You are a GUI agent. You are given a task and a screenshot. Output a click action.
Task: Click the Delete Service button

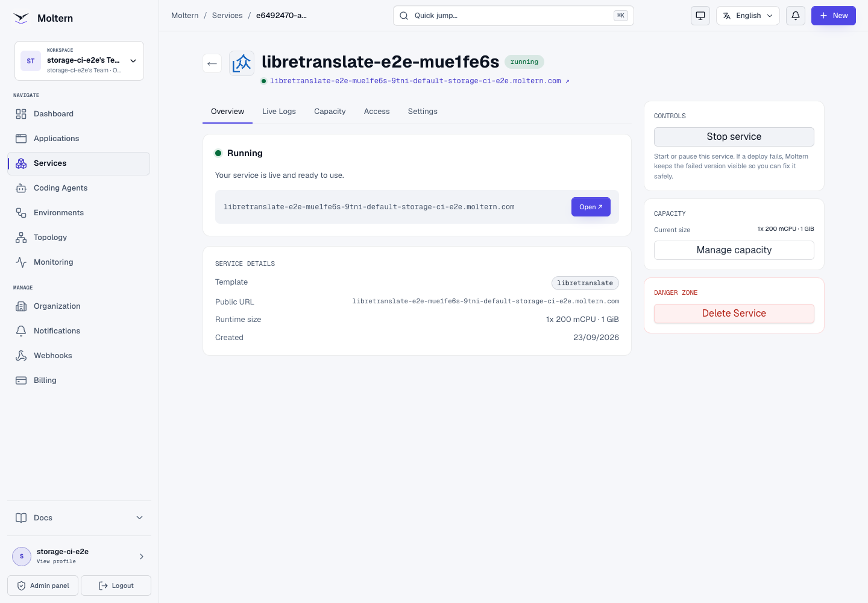(x=734, y=314)
